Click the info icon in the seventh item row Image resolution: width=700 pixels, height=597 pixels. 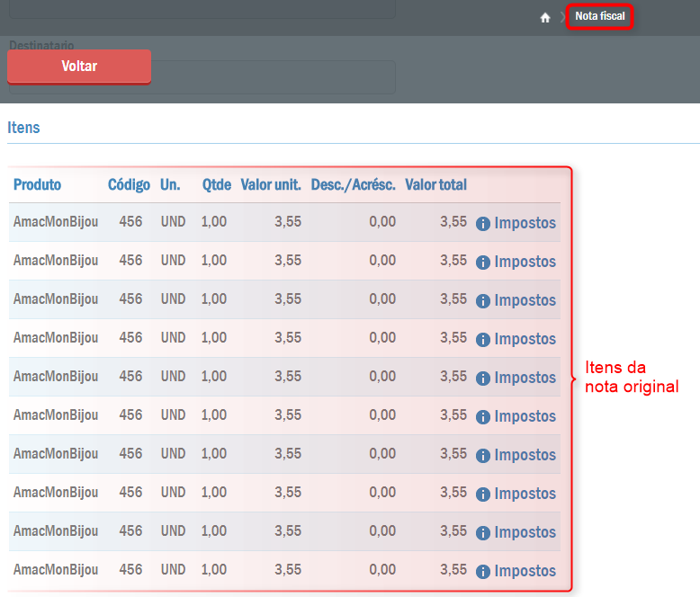[483, 456]
